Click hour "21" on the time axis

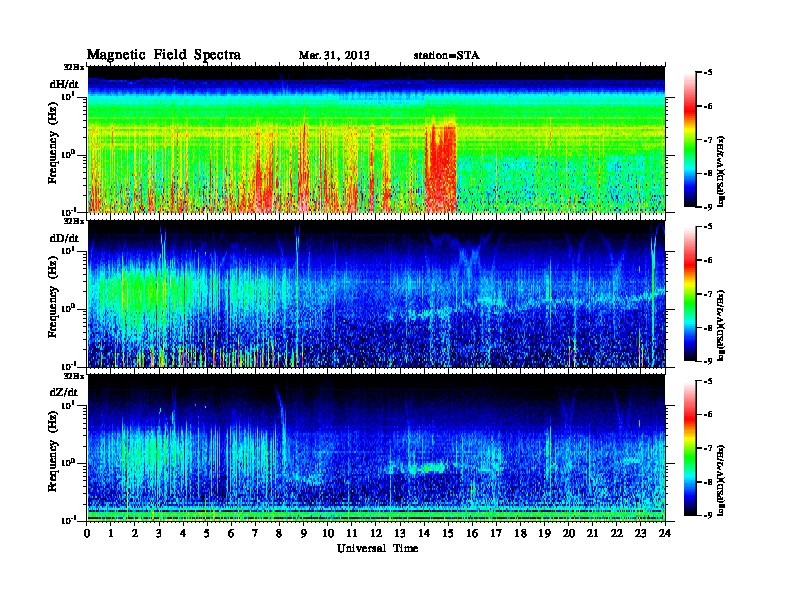tap(592, 533)
